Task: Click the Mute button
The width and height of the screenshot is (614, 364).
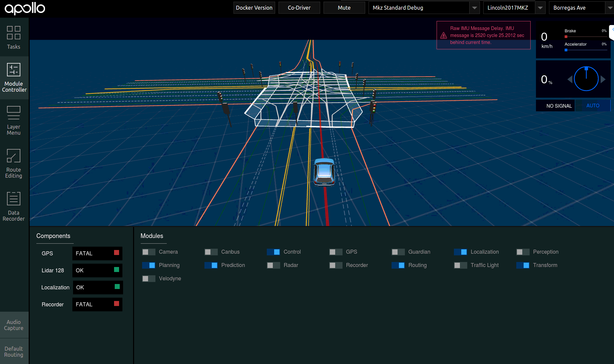Action: (x=344, y=8)
